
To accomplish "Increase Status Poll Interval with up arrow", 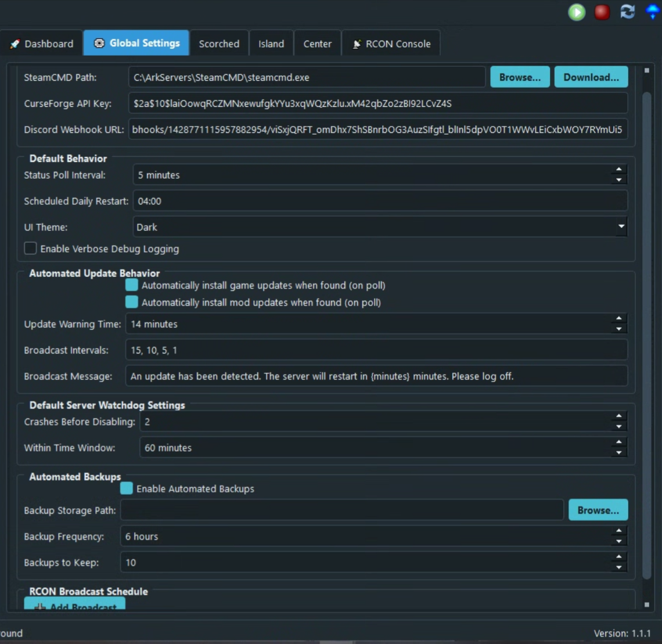I will pos(618,170).
